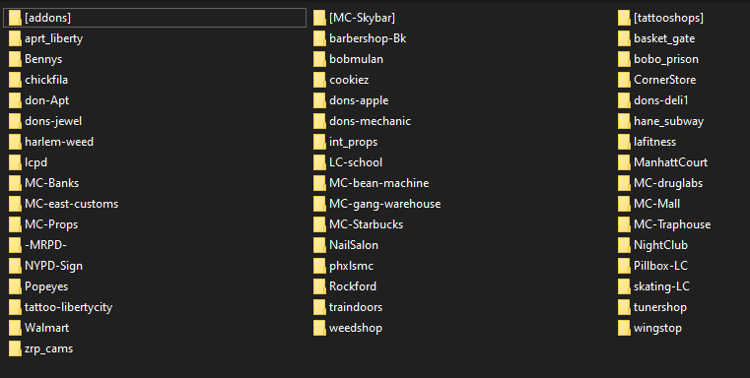Click the aprt_liberty folder icon

click(15, 39)
